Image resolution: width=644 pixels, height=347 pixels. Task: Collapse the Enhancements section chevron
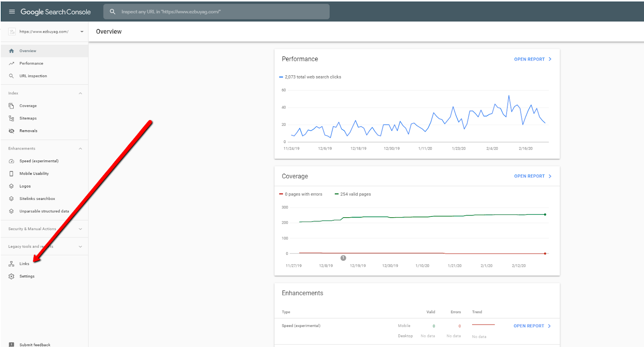80,148
